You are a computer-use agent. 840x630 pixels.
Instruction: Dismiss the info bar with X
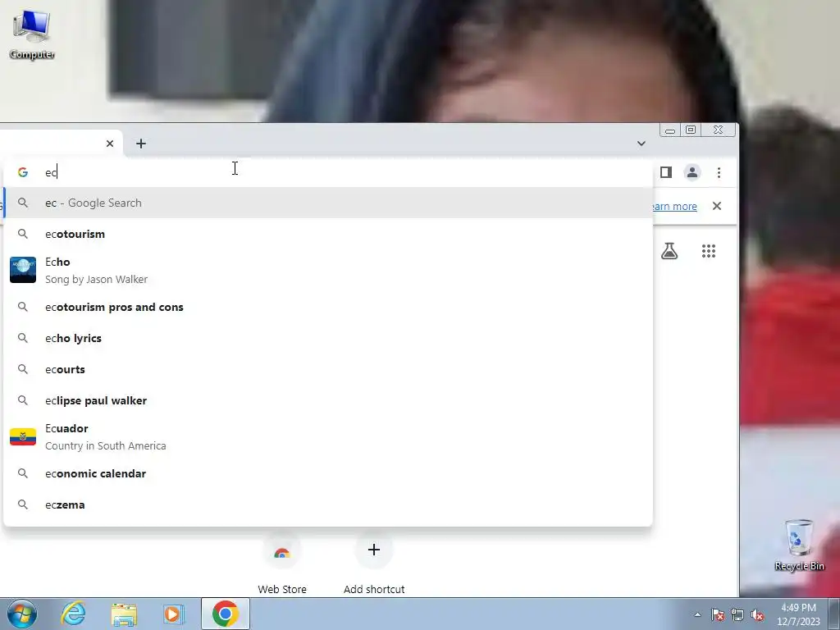click(x=717, y=206)
